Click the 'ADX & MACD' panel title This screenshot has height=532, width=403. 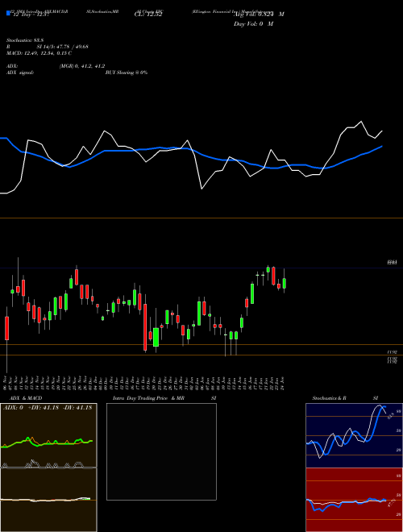pos(26,398)
